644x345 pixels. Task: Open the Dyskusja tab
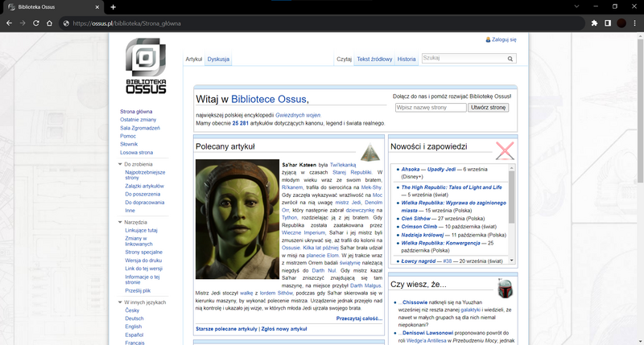pos(218,59)
